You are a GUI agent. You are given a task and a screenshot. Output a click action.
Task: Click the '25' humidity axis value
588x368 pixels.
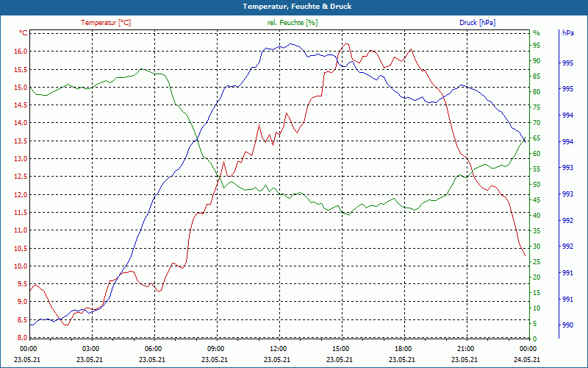click(x=537, y=262)
